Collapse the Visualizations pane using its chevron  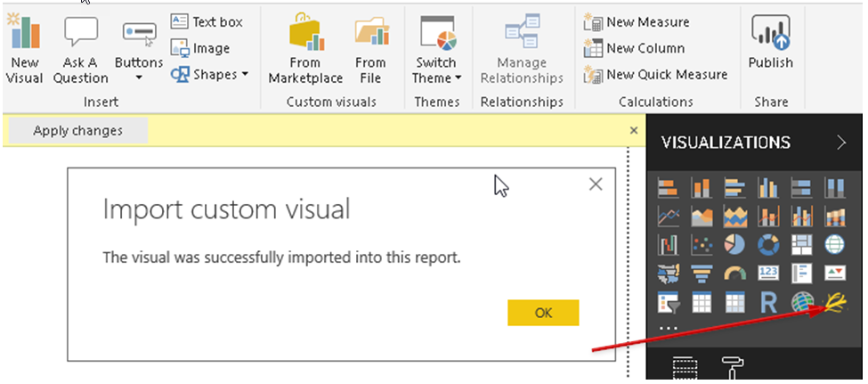842,142
